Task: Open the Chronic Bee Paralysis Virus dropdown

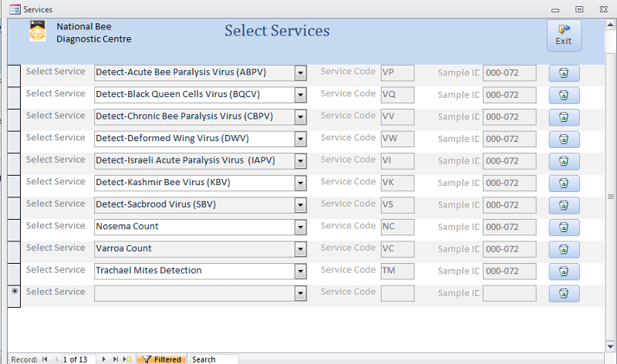Action: coord(300,117)
